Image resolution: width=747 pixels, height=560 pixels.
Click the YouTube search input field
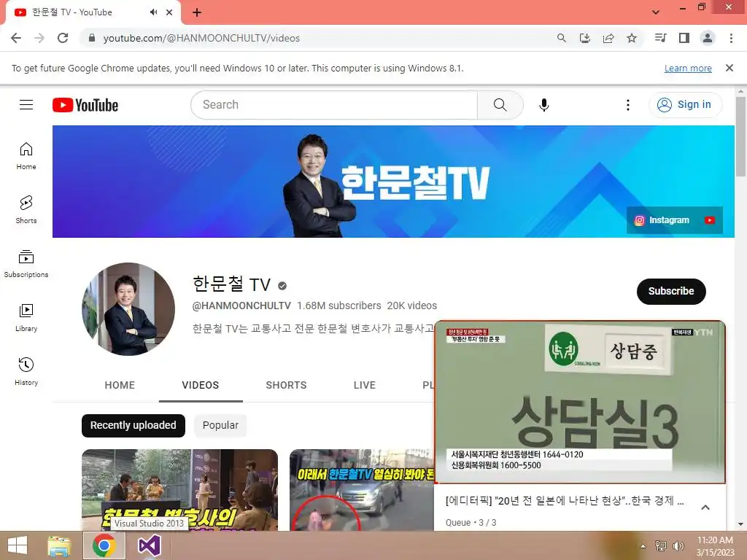pyautogui.click(x=334, y=105)
